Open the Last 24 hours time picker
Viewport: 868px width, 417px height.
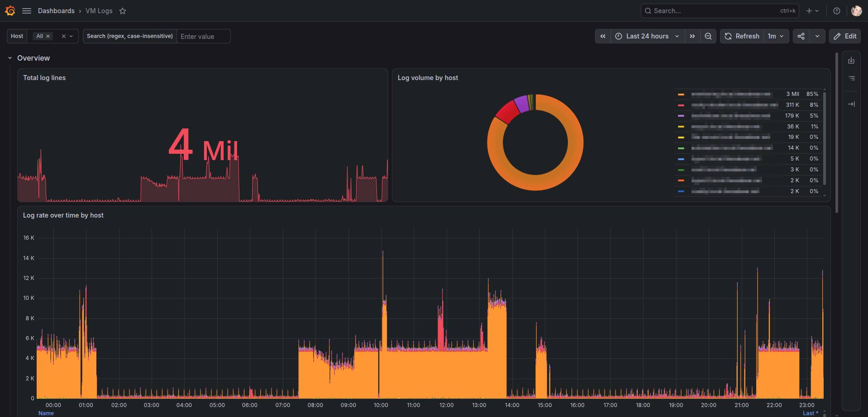(x=647, y=36)
